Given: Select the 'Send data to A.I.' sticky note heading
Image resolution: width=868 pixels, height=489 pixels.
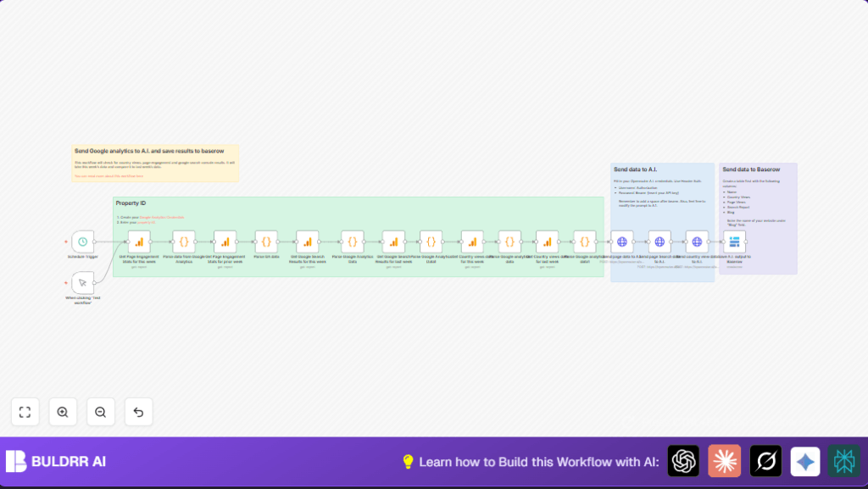Looking at the screenshot, I should 635,169.
